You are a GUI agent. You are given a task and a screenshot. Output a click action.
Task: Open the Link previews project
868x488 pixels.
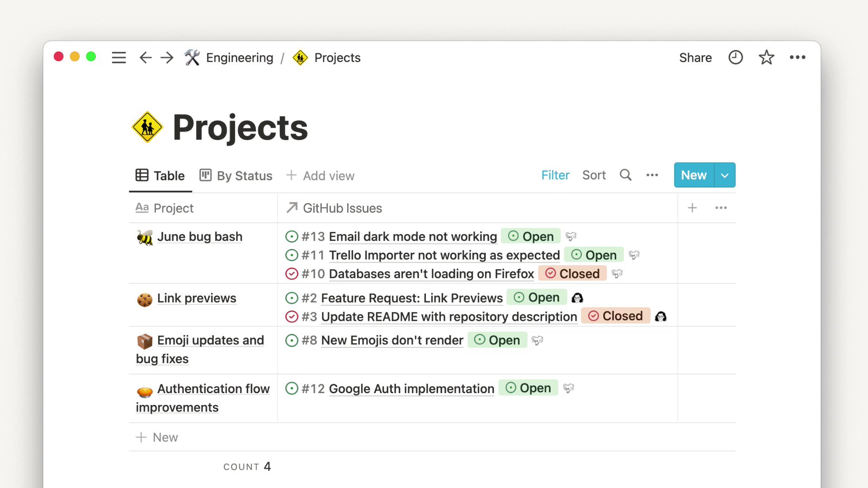[x=197, y=298]
